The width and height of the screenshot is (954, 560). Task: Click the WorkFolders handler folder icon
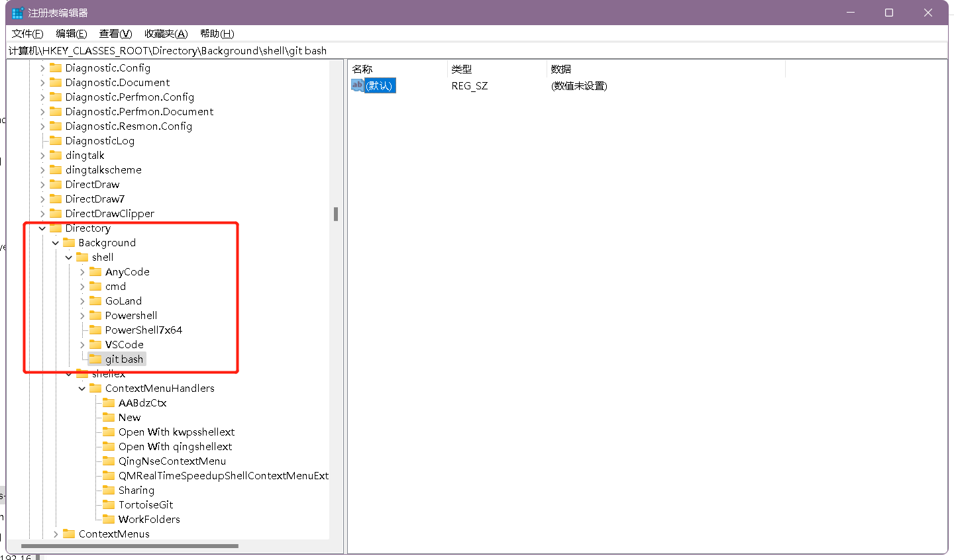pos(108,519)
